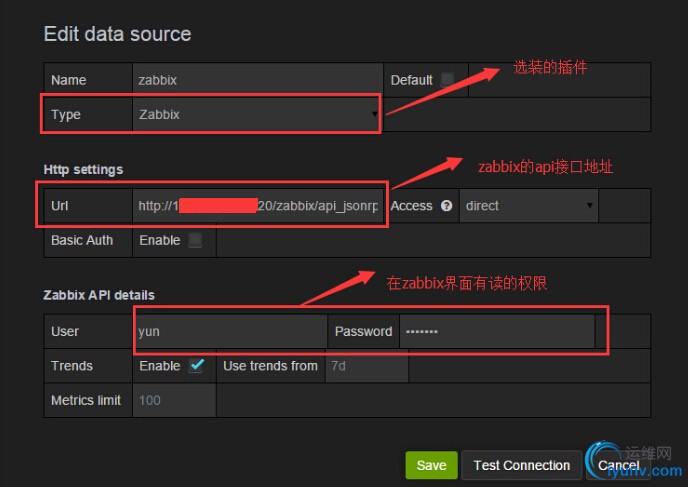
Task: Open the Type dropdown showing Zabbix
Action: (256, 115)
